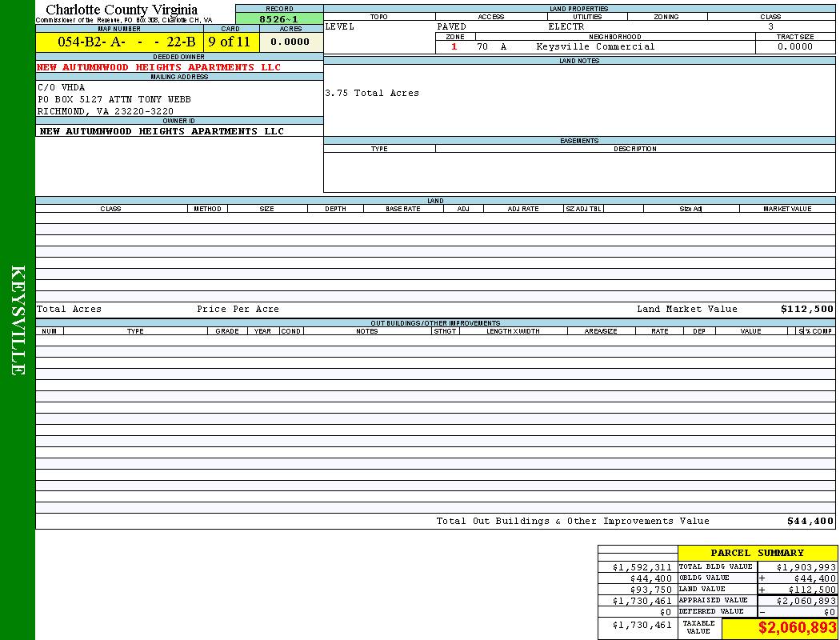Click the bold owner ID name field
The height and width of the screenshot is (640, 840).
[162, 131]
